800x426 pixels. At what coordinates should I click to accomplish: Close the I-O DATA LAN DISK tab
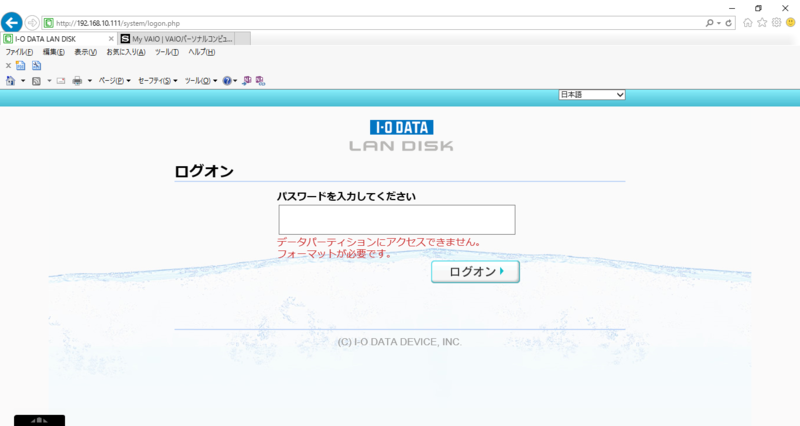(x=111, y=39)
